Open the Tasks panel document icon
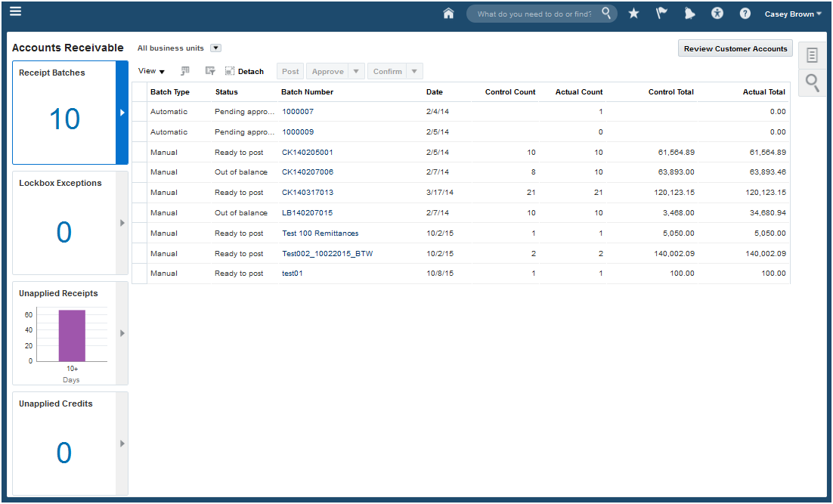This screenshot has width=833, height=504. point(812,54)
